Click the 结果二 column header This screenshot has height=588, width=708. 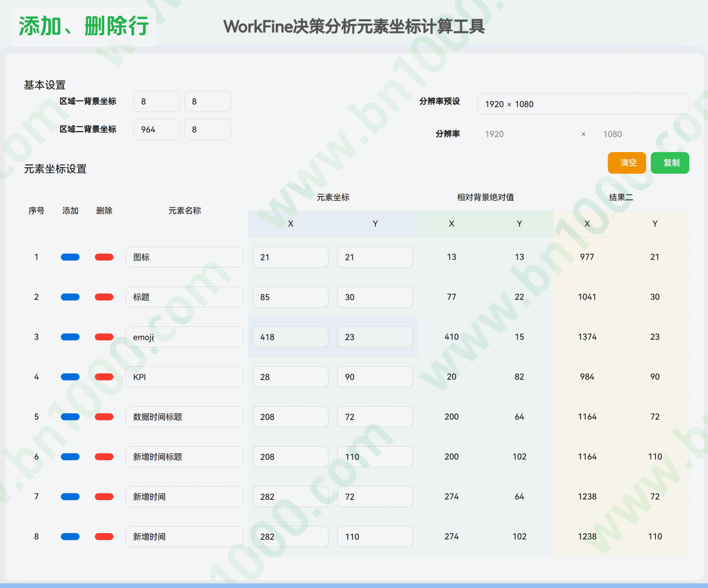coord(621,197)
